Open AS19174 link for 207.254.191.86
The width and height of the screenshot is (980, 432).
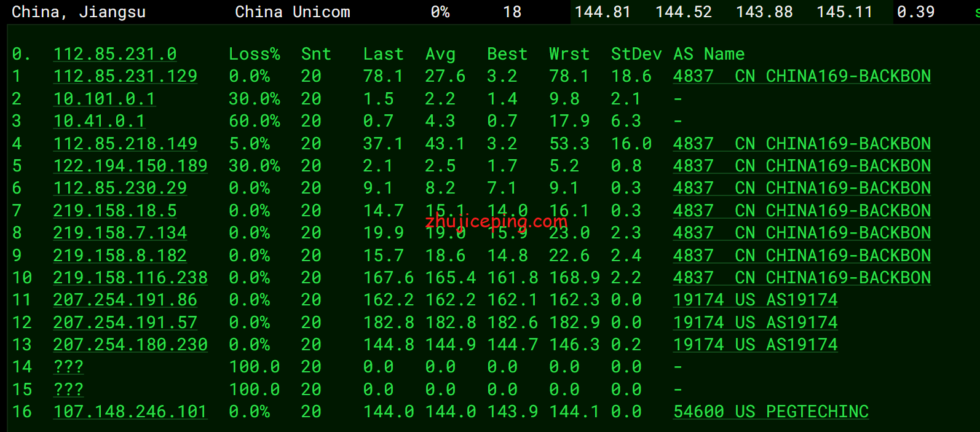(756, 300)
